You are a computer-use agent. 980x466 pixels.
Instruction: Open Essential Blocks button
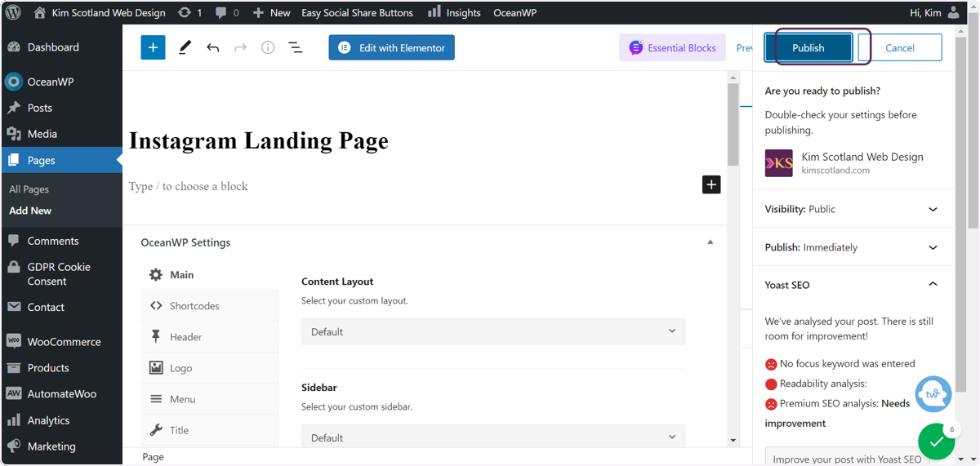tap(673, 48)
